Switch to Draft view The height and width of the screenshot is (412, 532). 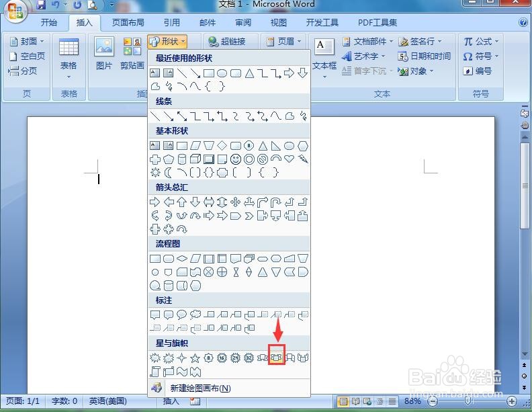coord(392,402)
